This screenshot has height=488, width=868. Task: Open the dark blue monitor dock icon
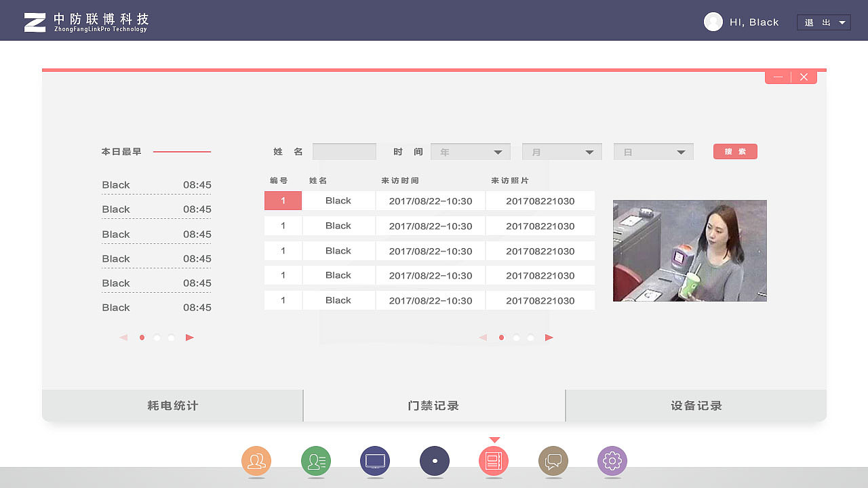click(x=375, y=462)
